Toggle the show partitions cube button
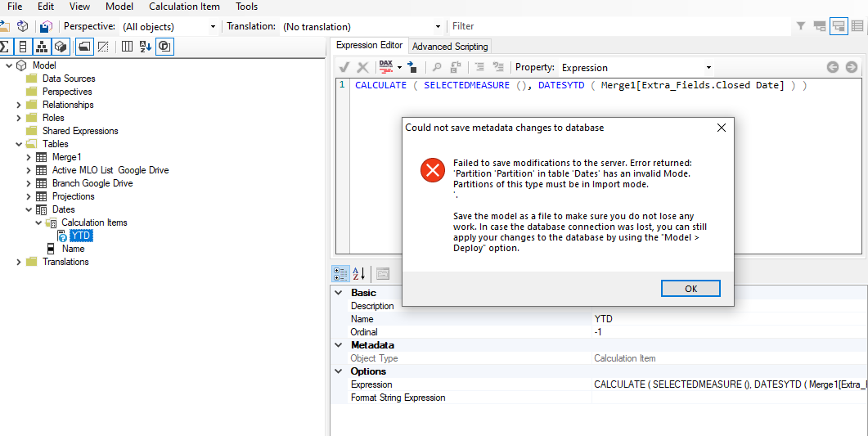Viewport: 868px width, 436px height. pos(61,47)
